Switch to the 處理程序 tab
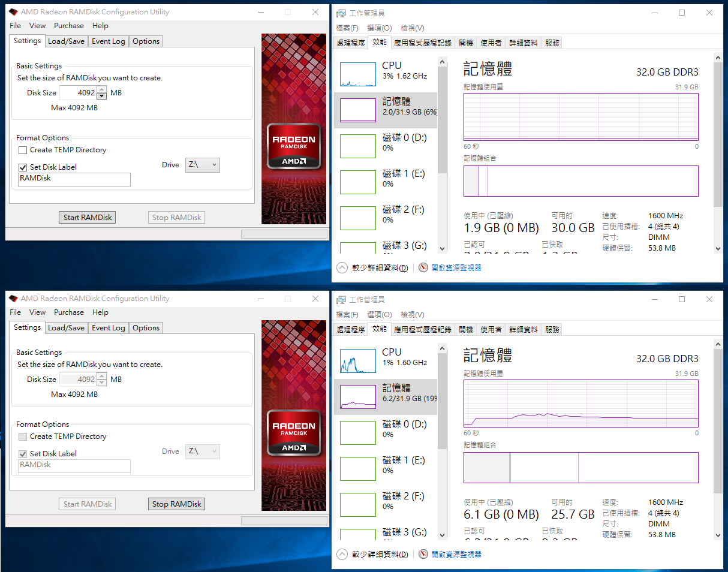The image size is (728, 572). pos(352,43)
